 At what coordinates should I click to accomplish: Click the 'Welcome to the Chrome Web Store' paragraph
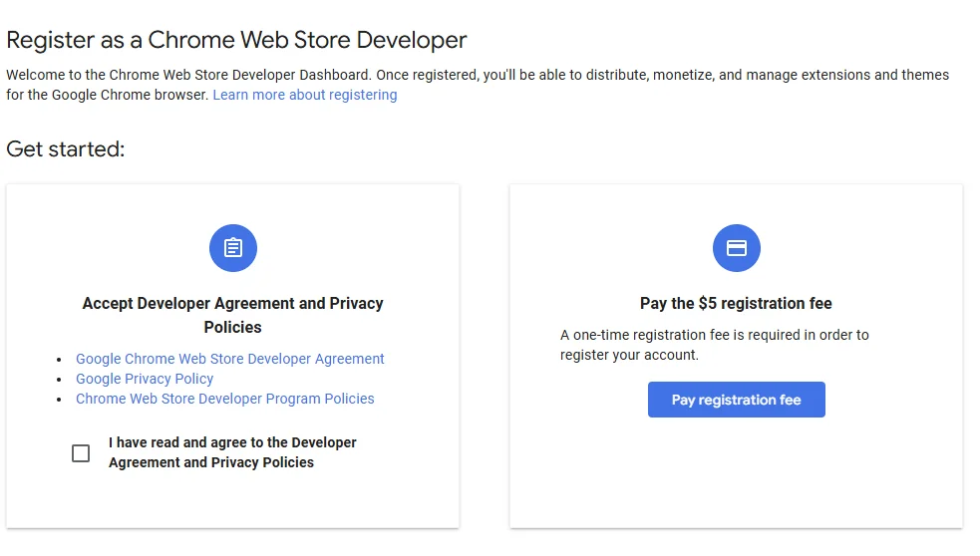pos(478,85)
